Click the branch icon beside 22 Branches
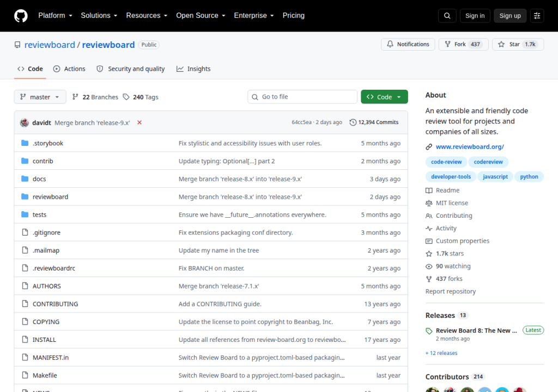Screen dimensions: 558x392 click(75, 97)
